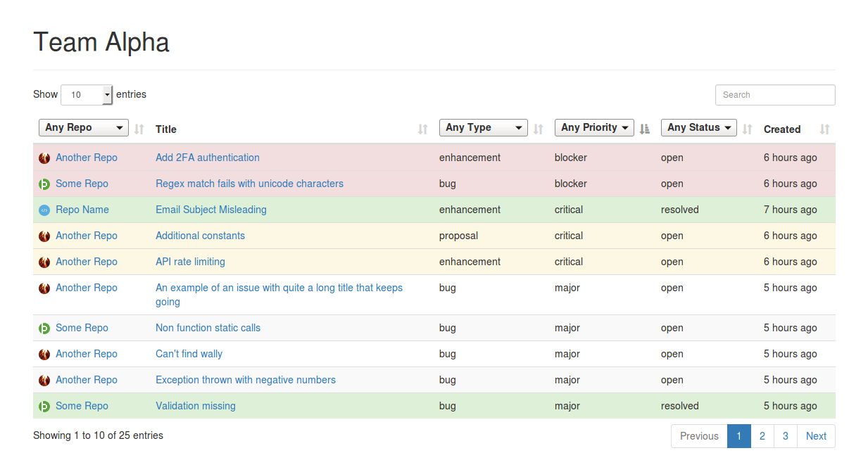Click the Next pagination button
The height and width of the screenshot is (453, 868).
click(x=816, y=436)
